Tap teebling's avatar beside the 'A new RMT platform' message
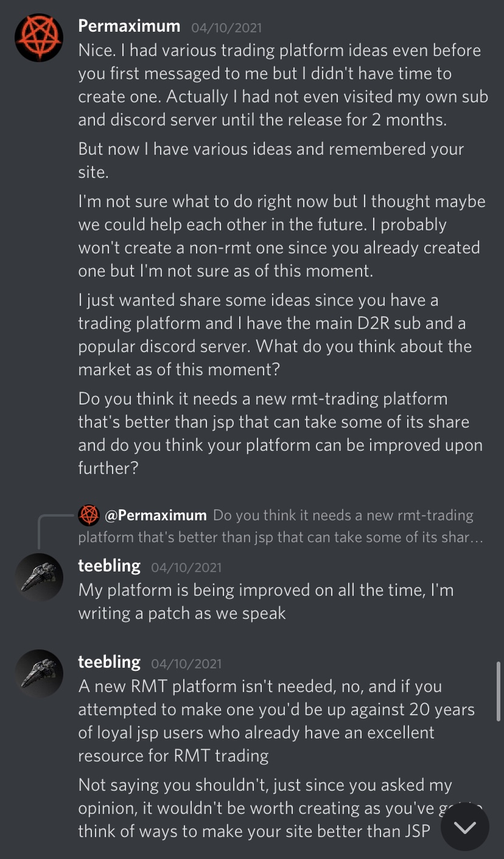This screenshot has width=504, height=859. pyautogui.click(x=39, y=673)
